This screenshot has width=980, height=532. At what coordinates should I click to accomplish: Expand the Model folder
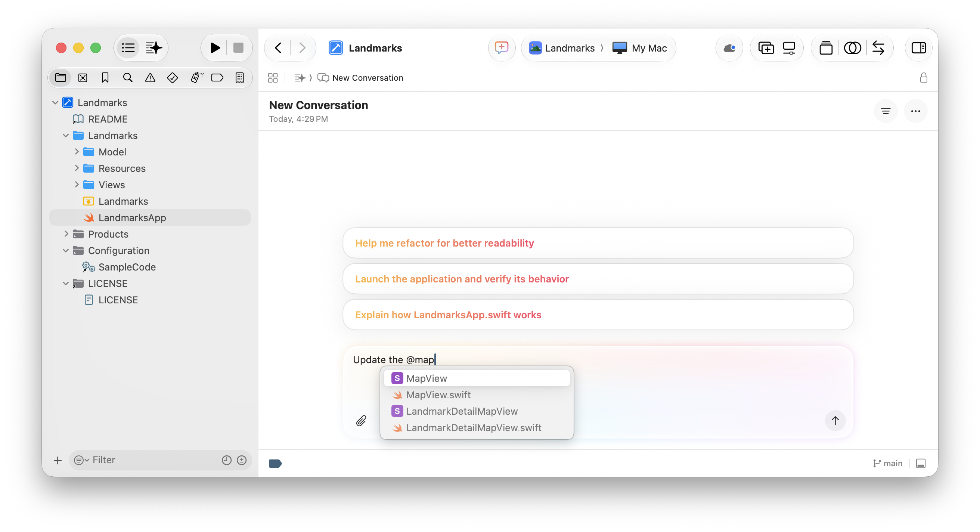77,151
